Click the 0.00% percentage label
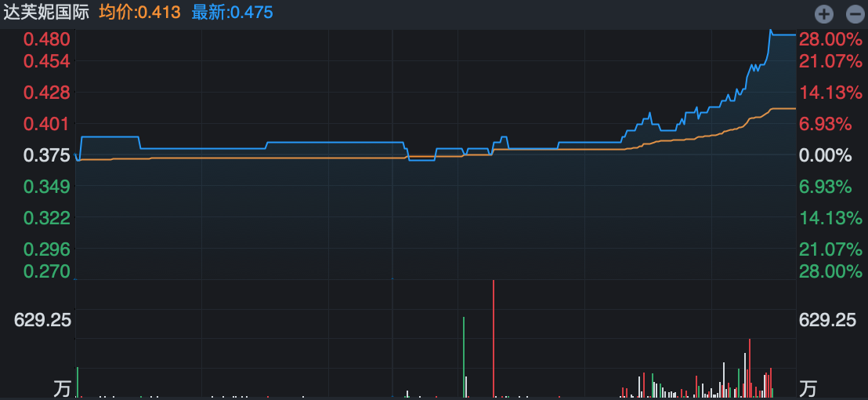Viewport: 868px width, 400px height. (x=826, y=155)
